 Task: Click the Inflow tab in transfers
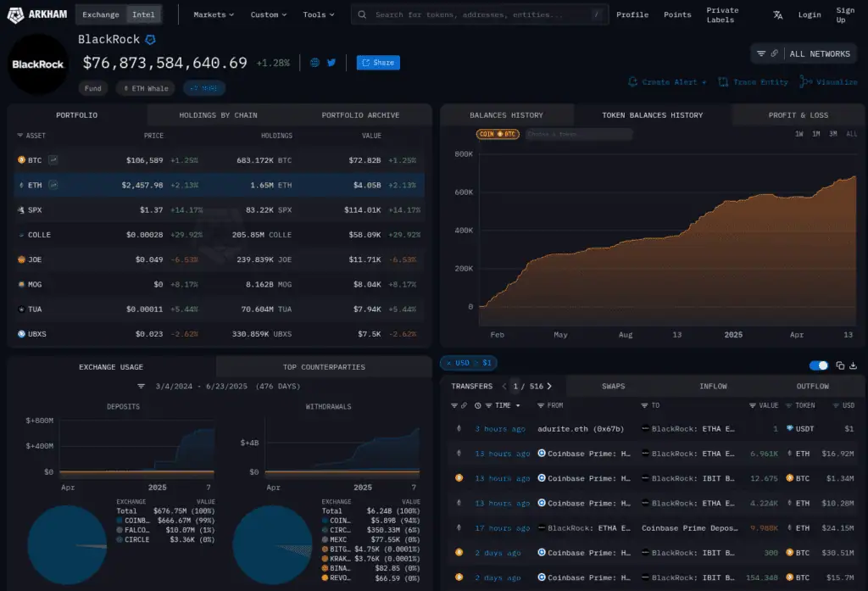click(713, 386)
